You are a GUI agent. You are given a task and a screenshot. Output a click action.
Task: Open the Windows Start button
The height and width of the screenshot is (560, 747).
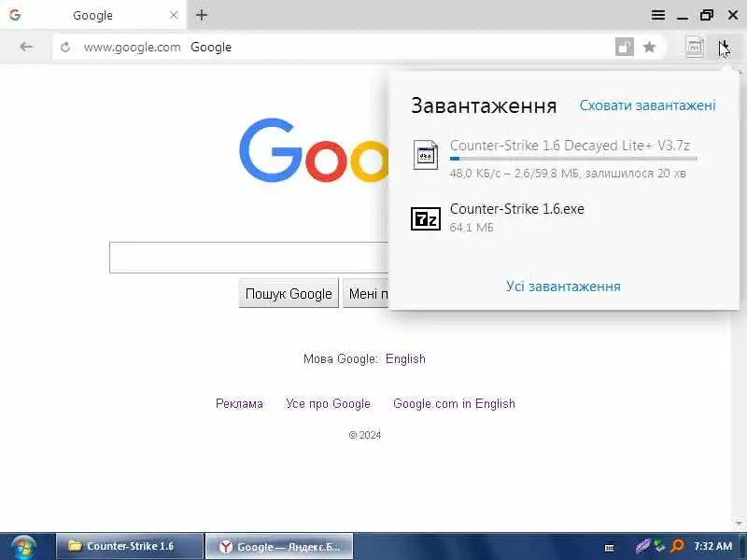point(24,547)
